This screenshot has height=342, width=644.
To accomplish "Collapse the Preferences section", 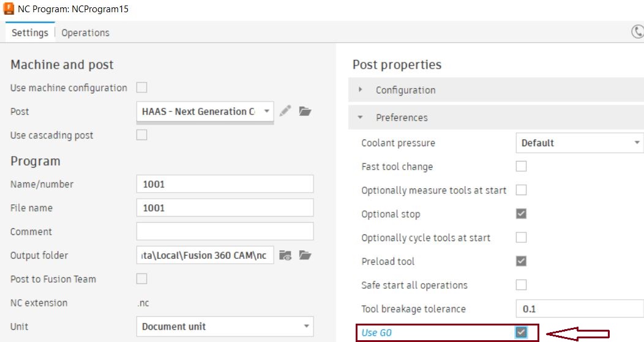I will tap(402, 117).
